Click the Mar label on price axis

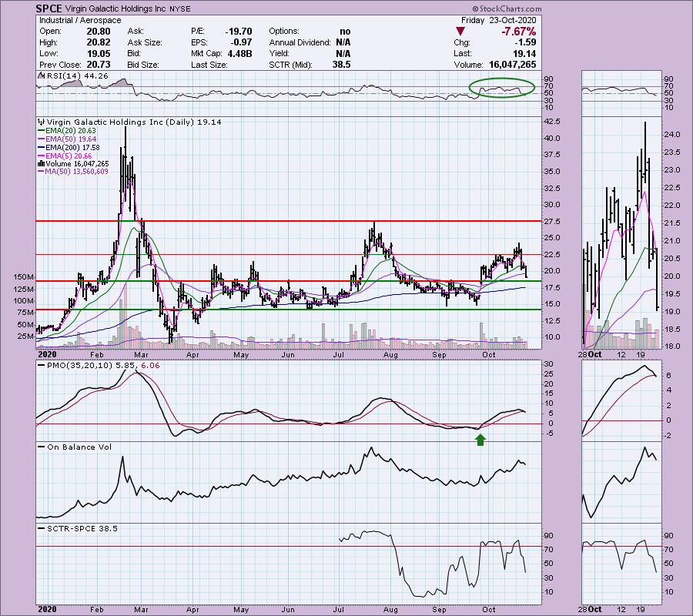(141, 355)
